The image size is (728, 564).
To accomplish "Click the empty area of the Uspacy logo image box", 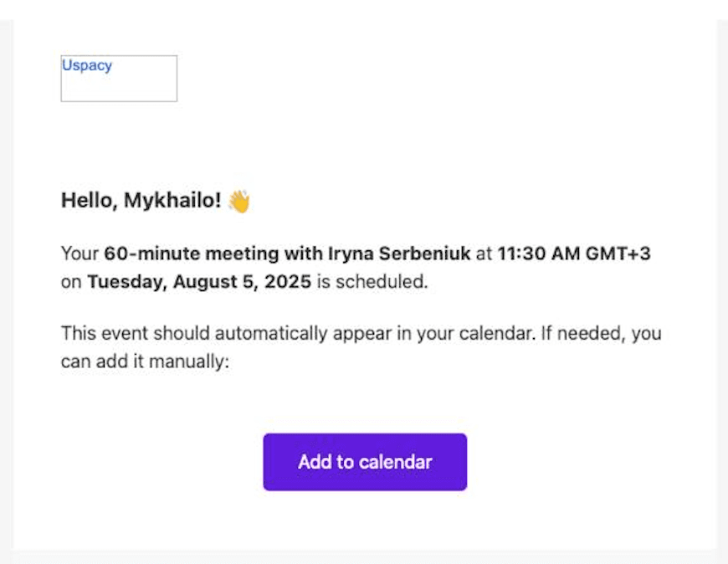I will [x=126, y=87].
